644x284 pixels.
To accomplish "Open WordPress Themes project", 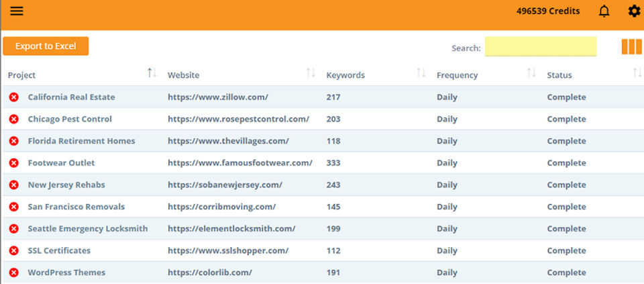I will [66, 273].
